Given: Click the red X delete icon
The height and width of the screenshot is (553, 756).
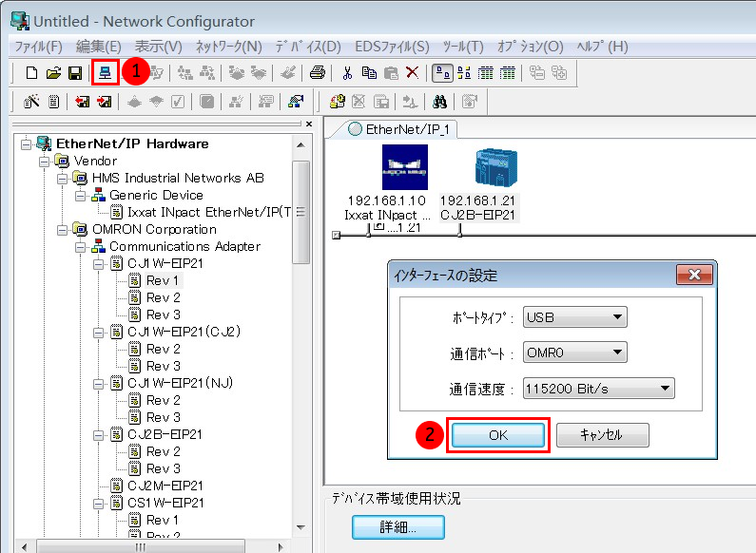Looking at the screenshot, I should click(412, 73).
